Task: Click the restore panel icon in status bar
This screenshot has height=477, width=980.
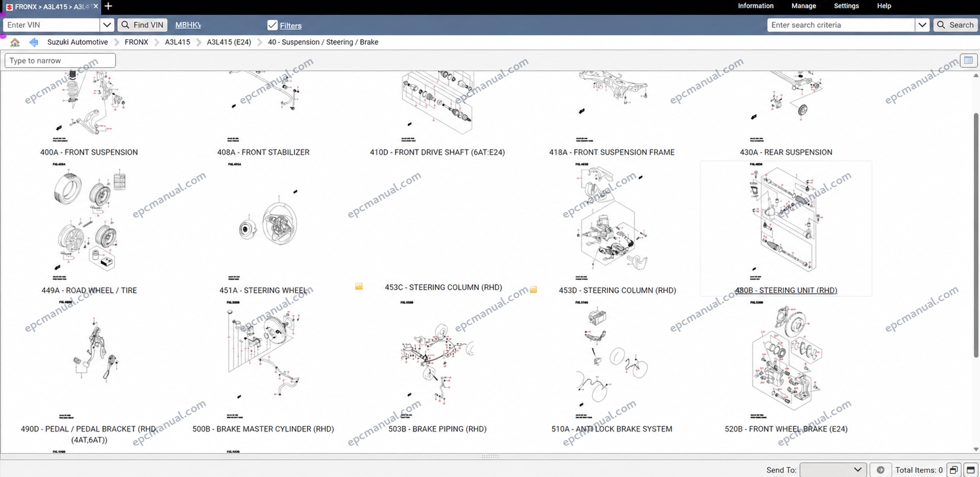Action: (x=953, y=470)
